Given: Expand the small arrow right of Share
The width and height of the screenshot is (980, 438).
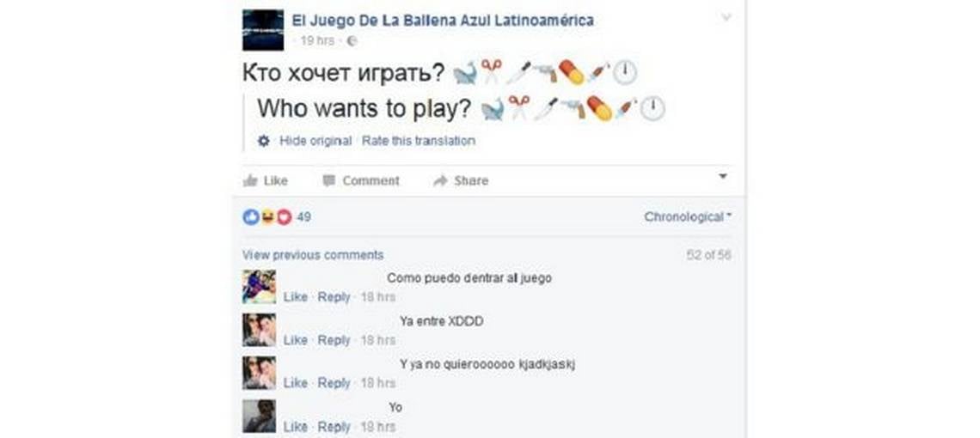Looking at the screenshot, I should 723,177.
